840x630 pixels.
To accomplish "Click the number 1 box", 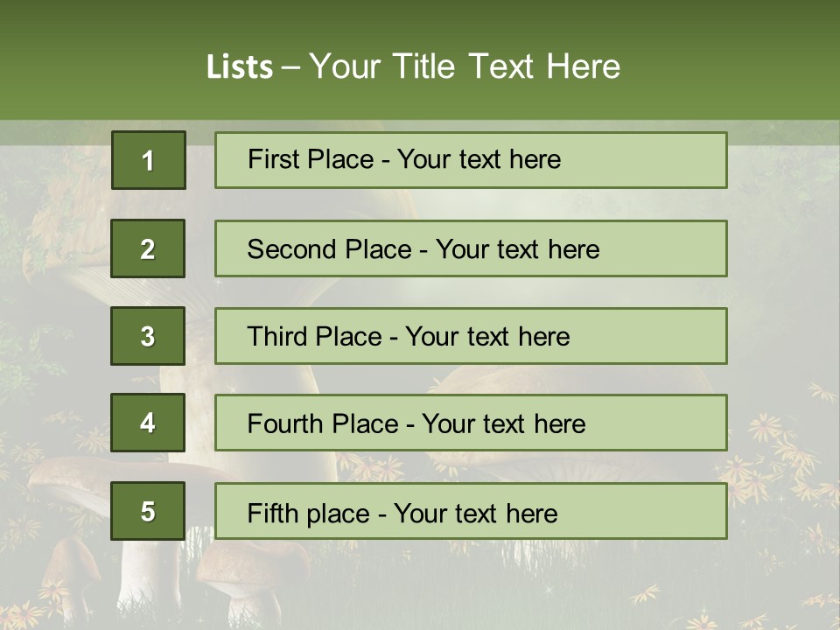I will pos(148,160).
